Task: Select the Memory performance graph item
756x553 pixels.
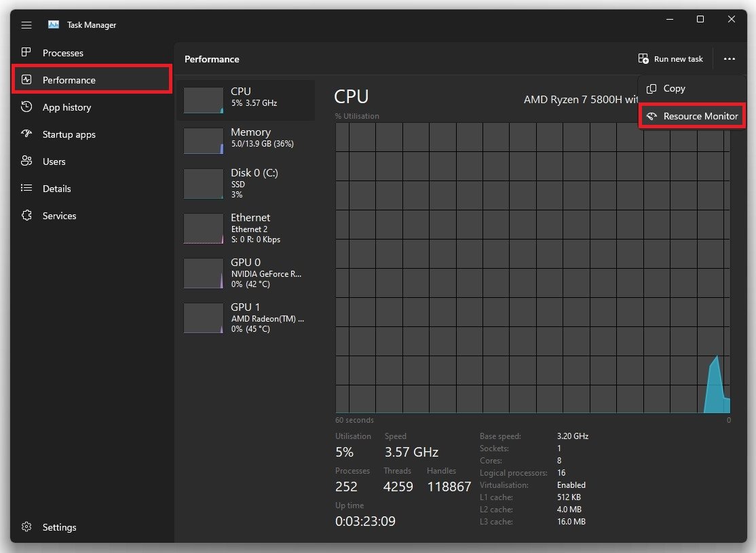Action: pyautogui.click(x=245, y=140)
